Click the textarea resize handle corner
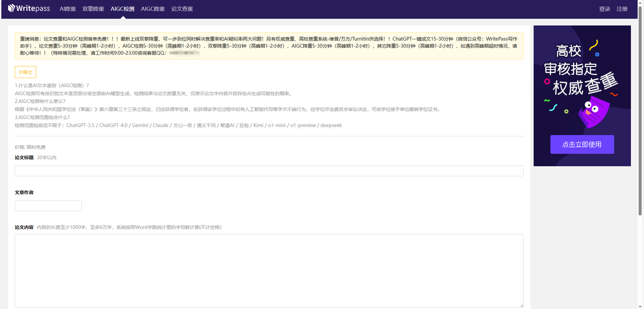Viewport: 644px width, 309px height. coord(521,305)
